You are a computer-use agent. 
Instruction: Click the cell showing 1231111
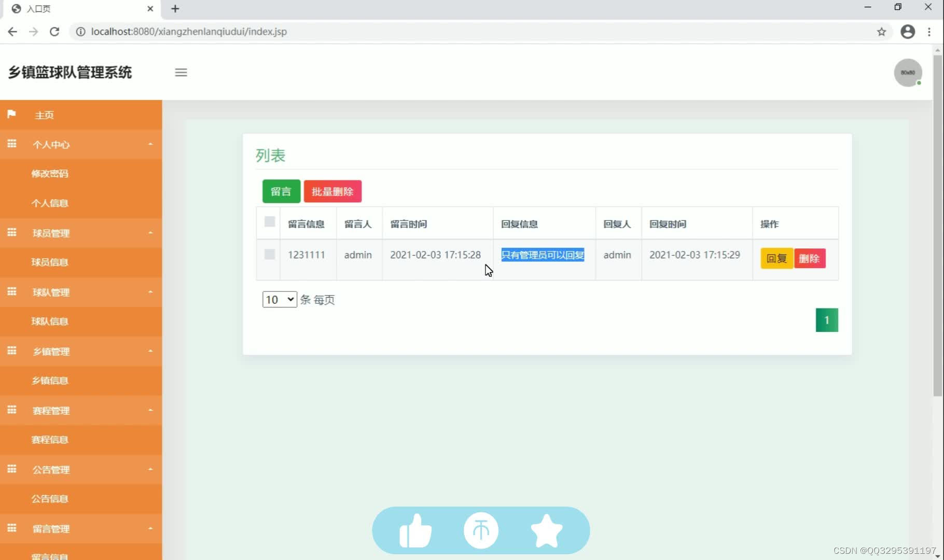tap(307, 255)
